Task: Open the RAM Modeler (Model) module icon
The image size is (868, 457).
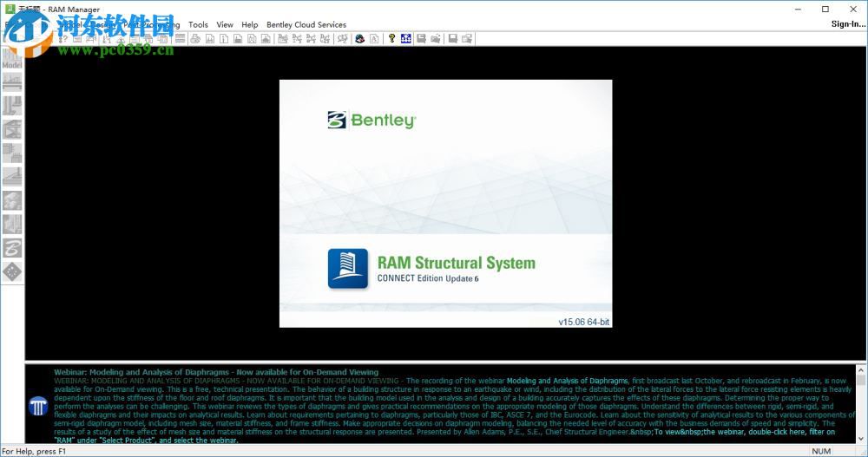Action: 12,59
